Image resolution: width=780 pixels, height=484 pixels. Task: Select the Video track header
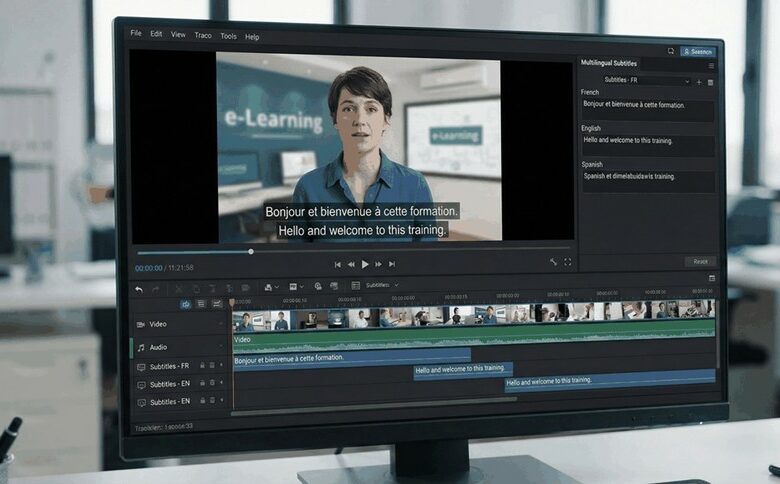180,324
